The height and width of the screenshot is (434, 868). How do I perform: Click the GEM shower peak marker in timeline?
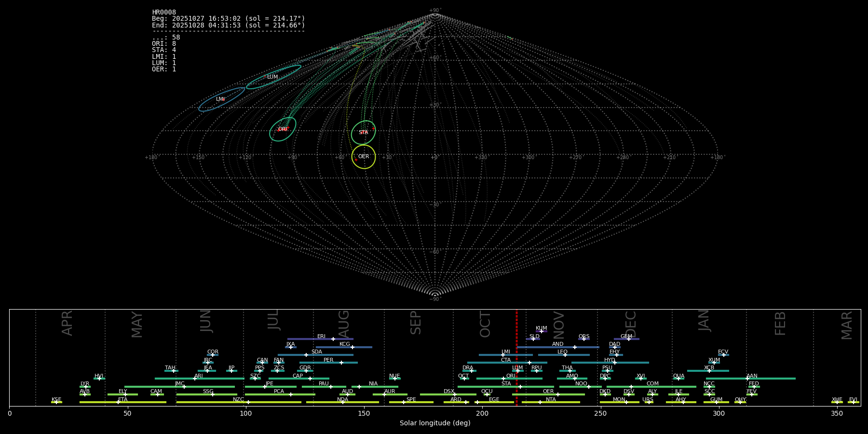(x=628, y=339)
